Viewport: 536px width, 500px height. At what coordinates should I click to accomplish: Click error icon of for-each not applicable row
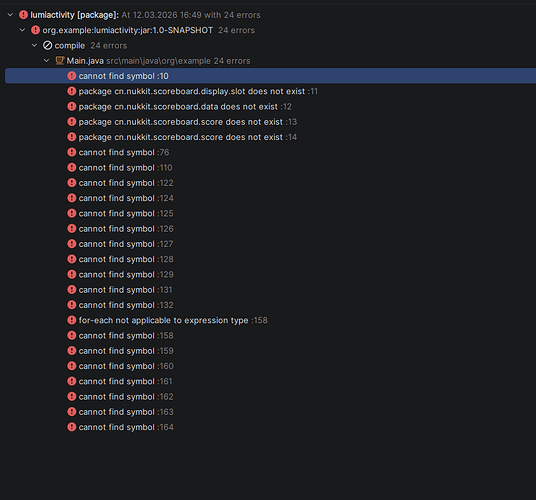pos(72,320)
